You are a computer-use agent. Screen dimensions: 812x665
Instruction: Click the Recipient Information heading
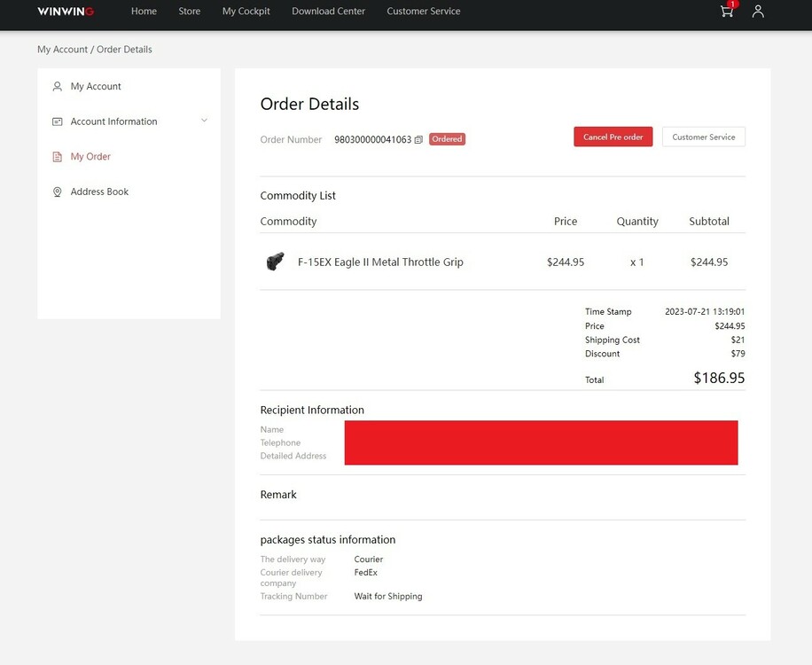tap(312, 411)
